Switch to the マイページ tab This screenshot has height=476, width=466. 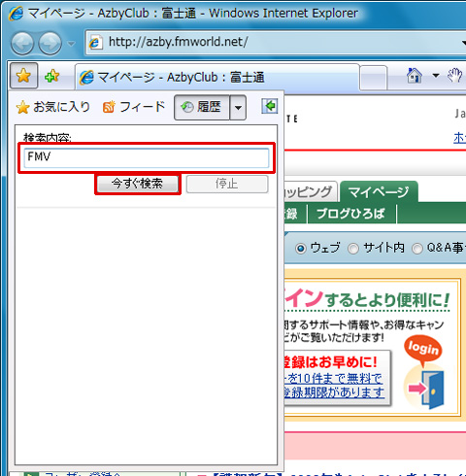tap(379, 192)
